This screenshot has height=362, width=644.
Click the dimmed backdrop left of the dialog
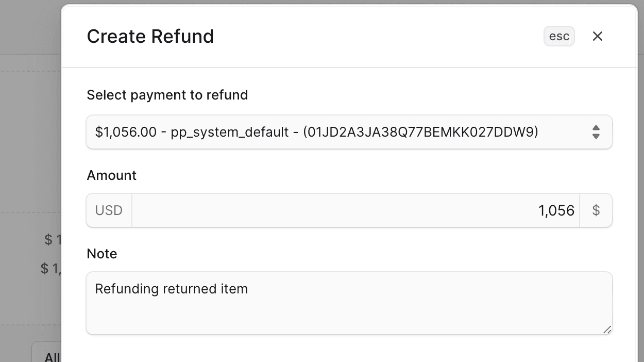tap(30, 155)
